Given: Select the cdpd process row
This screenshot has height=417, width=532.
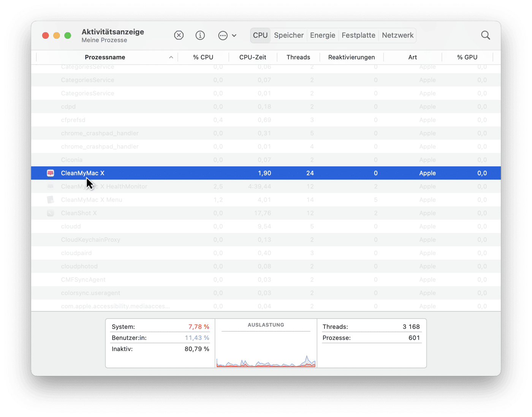Looking at the screenshot, I should coord(266,106).
